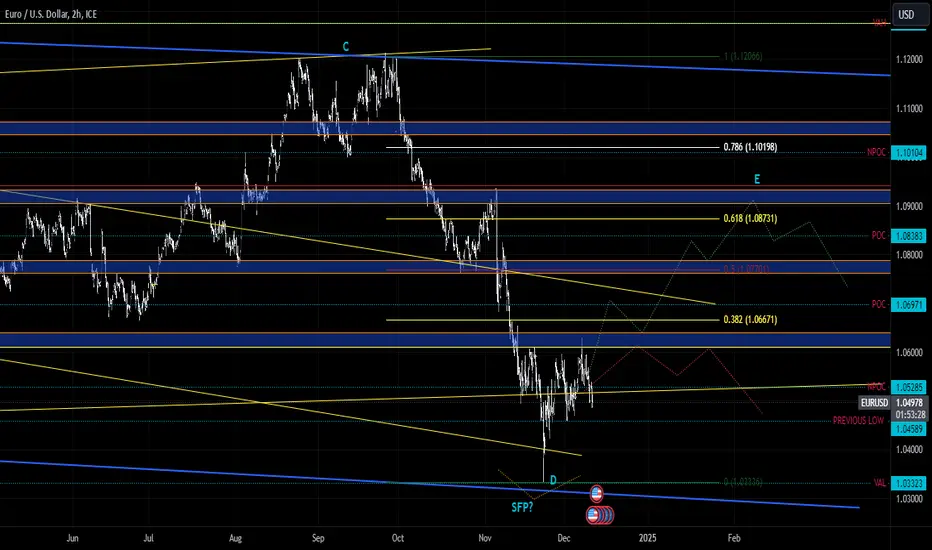Click Jul on the time axis
The height and width of the screenshot is (550, 932).
(x=148, y=538)
